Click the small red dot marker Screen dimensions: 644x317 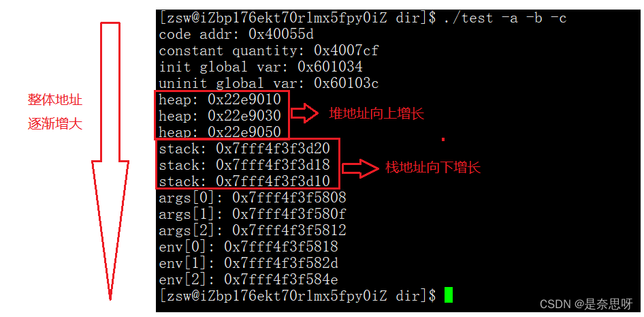point(443,139)
